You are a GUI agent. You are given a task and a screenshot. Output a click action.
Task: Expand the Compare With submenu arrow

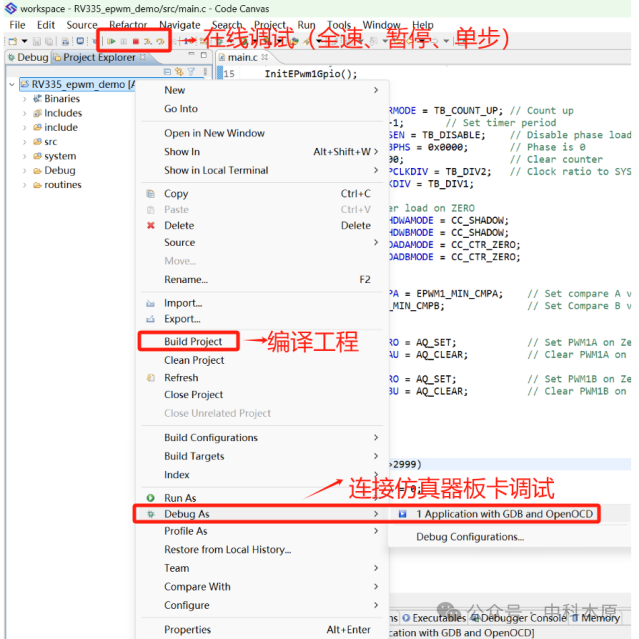376,586
